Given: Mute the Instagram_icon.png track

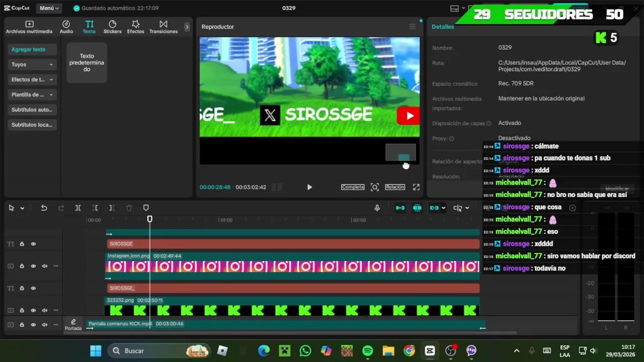Looking at the screenshot, I should [44, 266].
